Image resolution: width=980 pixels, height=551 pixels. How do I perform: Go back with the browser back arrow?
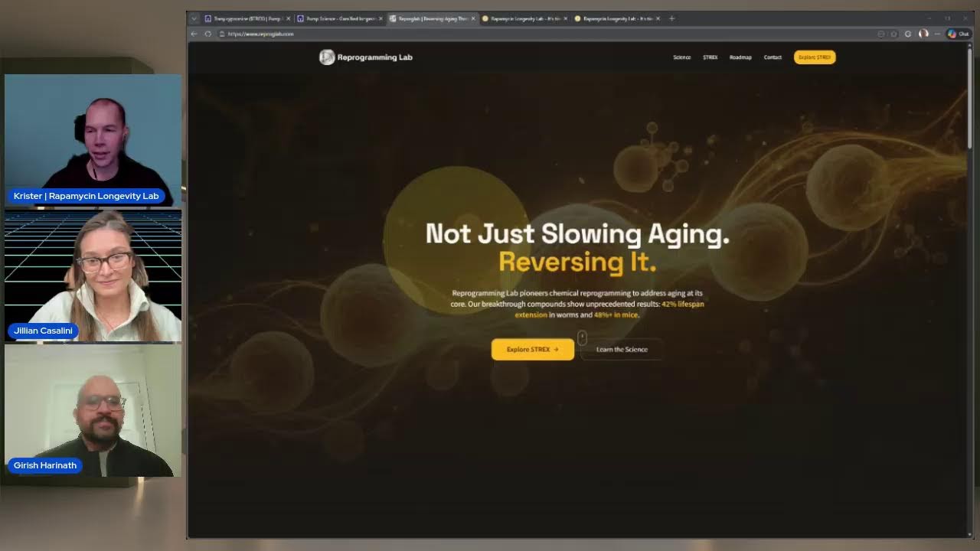click(x=194, y=34)
